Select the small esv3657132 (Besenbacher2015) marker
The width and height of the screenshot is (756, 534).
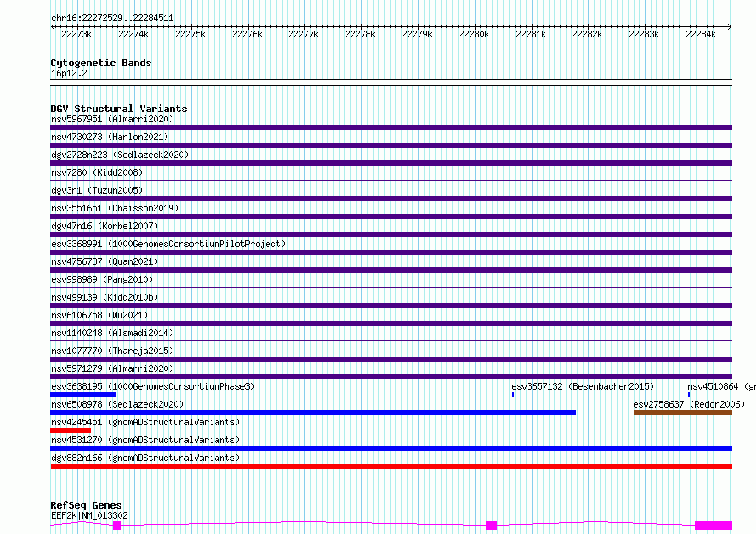pyautogui.click(x=513, y=395)
